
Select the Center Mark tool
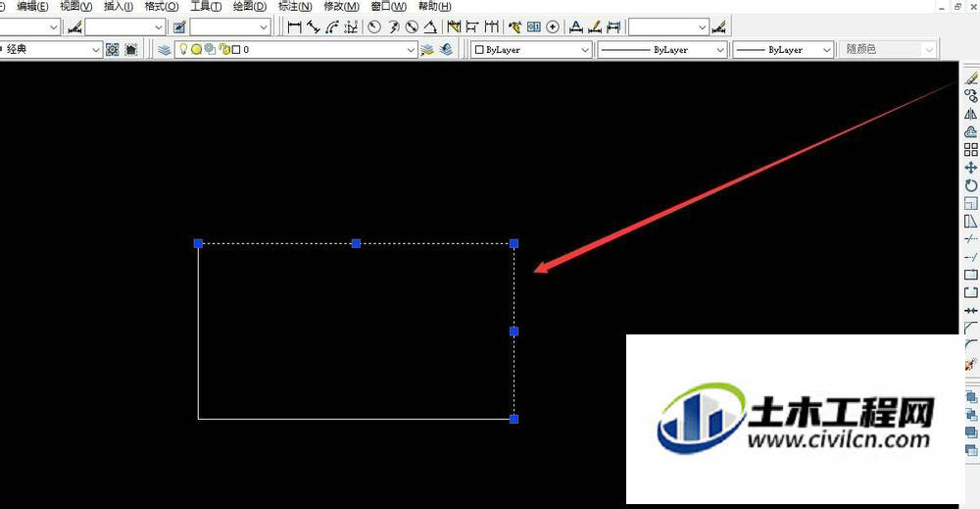click(x=553, y=26)
